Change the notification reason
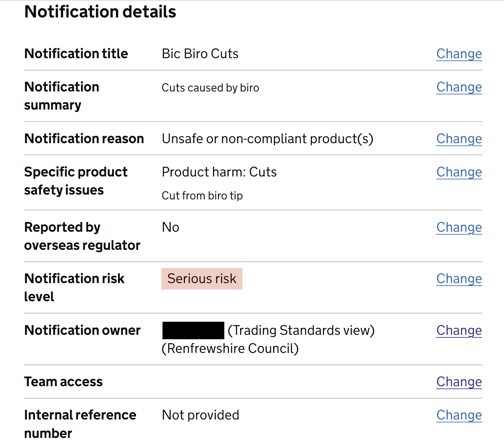This screenshot has height=446, width=504. coord(459,138)
